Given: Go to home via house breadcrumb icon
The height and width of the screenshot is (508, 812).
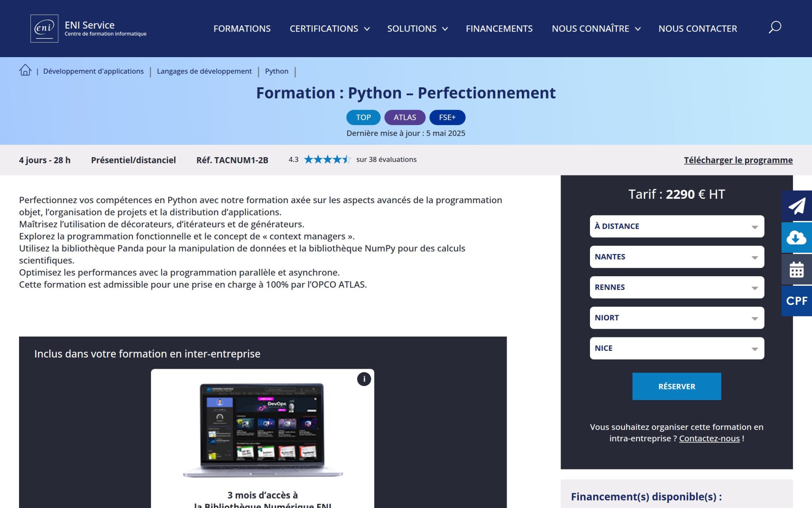Looking at the screenshot, I should 25,70.
